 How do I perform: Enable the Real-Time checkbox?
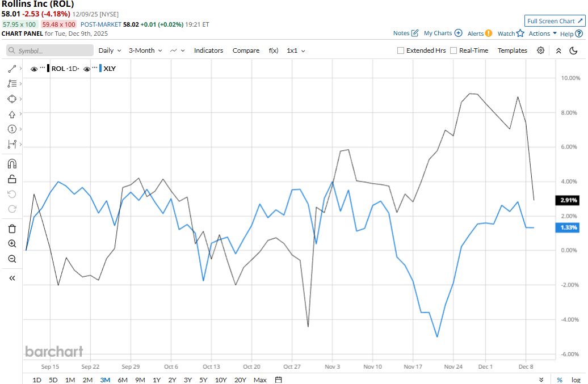(x=453, y=50)
